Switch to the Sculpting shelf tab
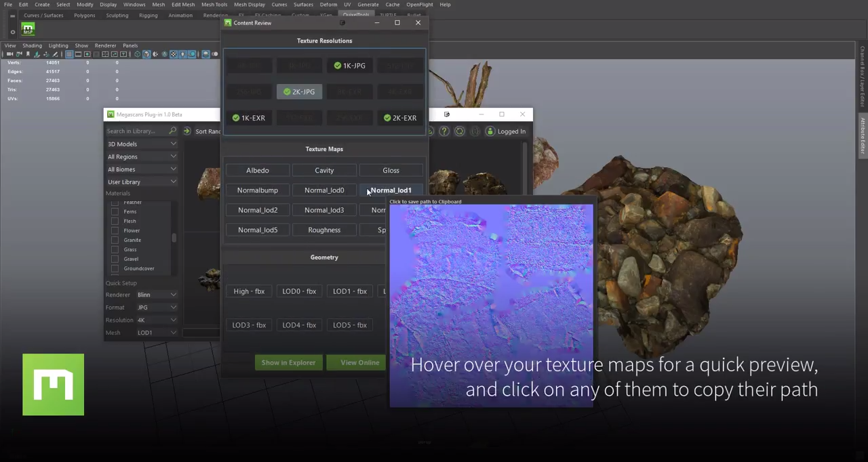Image resolution: width=868 pixels, height=462 pixels. [117, 16]
